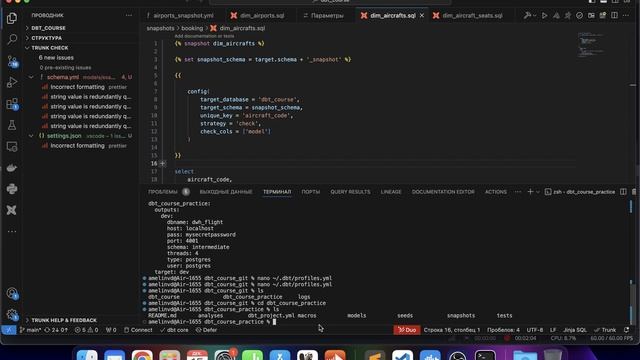This screenshot has height=360, width=640.
Task: Select Incorrect formatting issue under settings.json
Action: click(x=78, y=146)
